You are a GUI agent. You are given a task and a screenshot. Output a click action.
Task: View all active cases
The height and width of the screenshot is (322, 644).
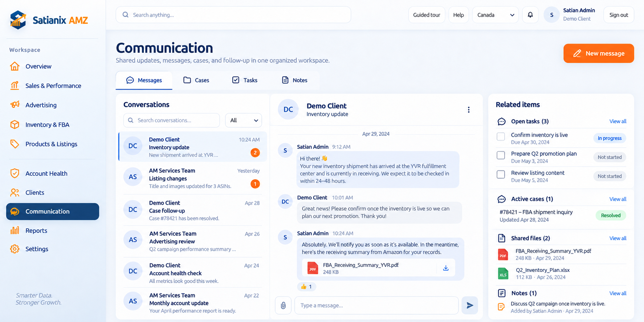coord(617,199)
